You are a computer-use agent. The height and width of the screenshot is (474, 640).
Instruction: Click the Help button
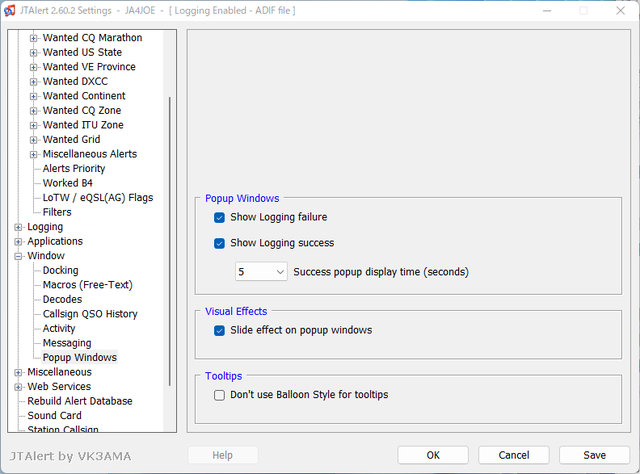(x=222, y=455)
